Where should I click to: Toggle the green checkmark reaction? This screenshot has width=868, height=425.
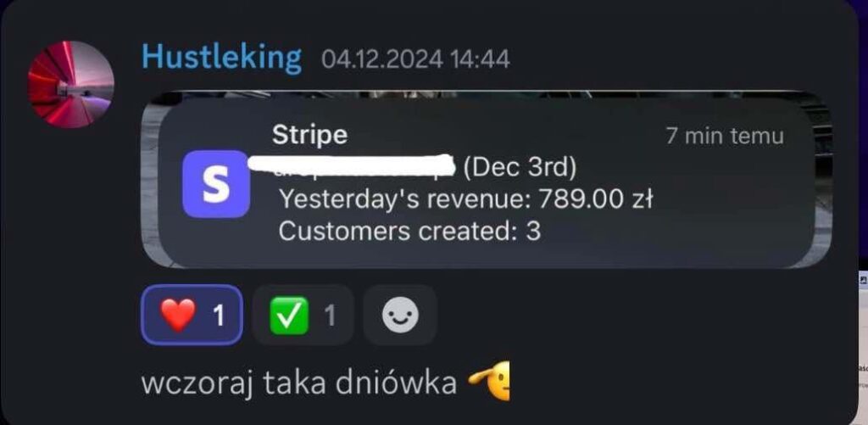pyautogui.click(x=303, y=315)
